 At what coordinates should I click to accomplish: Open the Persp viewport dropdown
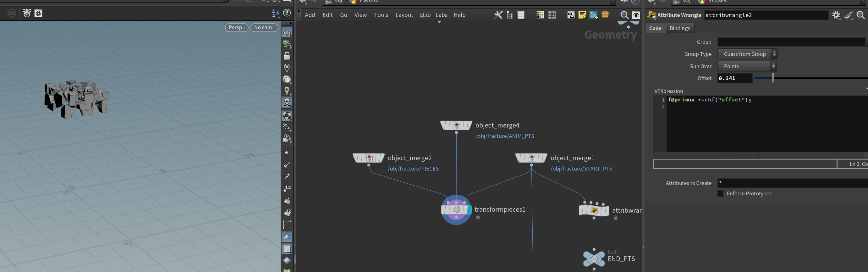pos(237,27)
